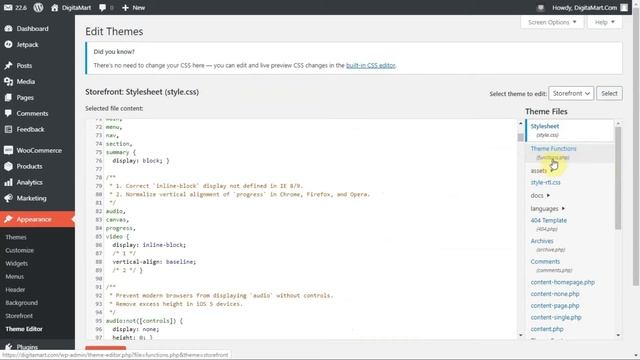Open Theme Functions functions.php file
Screen dimensions: 640x360
pos(569,153)
